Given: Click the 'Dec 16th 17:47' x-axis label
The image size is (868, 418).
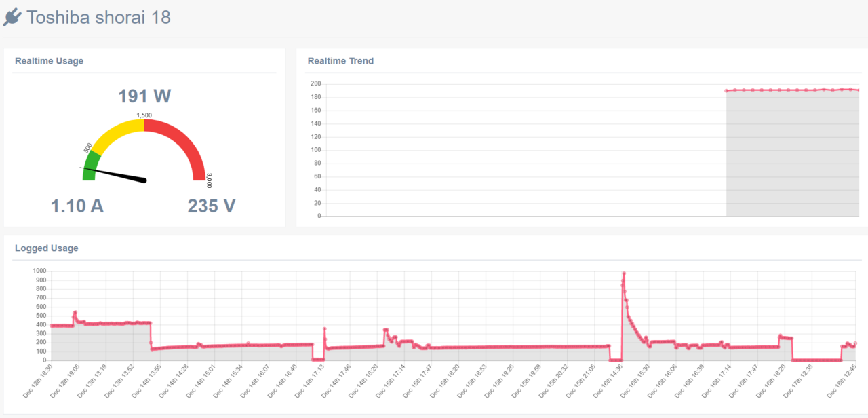Looking at the screenshot, I should pyautogui.click(x=743, y=381).
